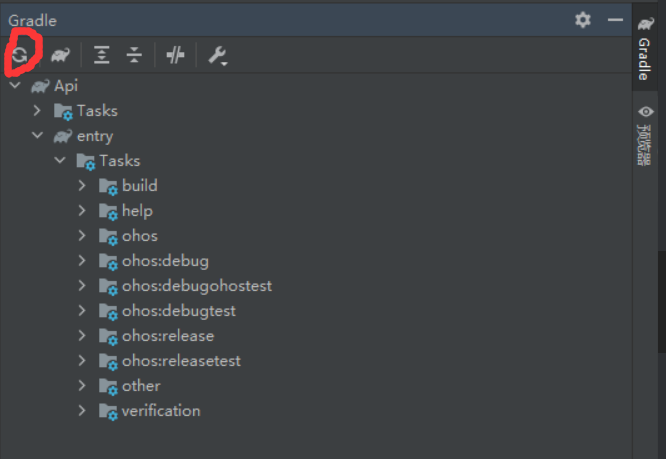Collapse the entry module node
This screenshot has height=459, width=666.
38,136
